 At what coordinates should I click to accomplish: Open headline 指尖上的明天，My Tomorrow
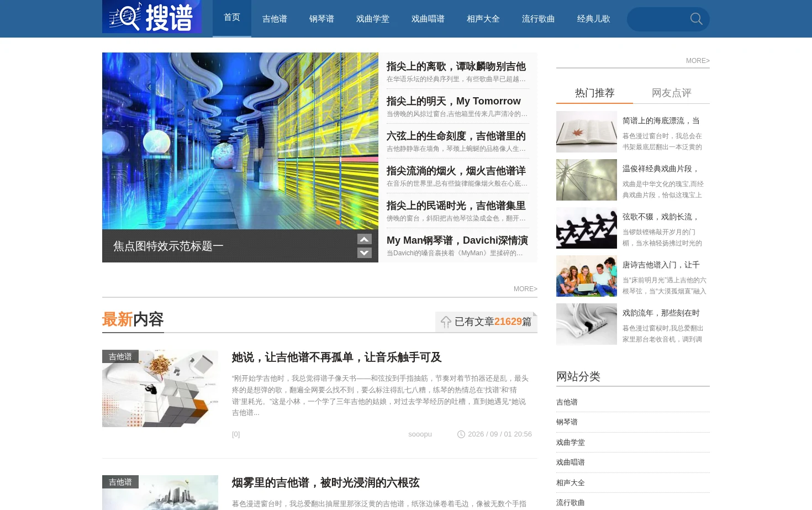coord(454,101)
